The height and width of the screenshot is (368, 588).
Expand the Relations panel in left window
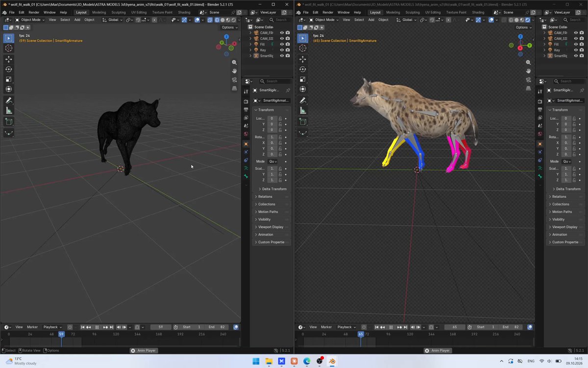click(272, 197)
